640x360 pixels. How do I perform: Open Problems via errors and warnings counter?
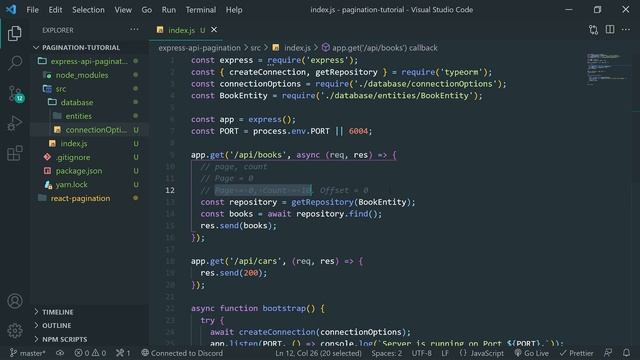(90, 353)
